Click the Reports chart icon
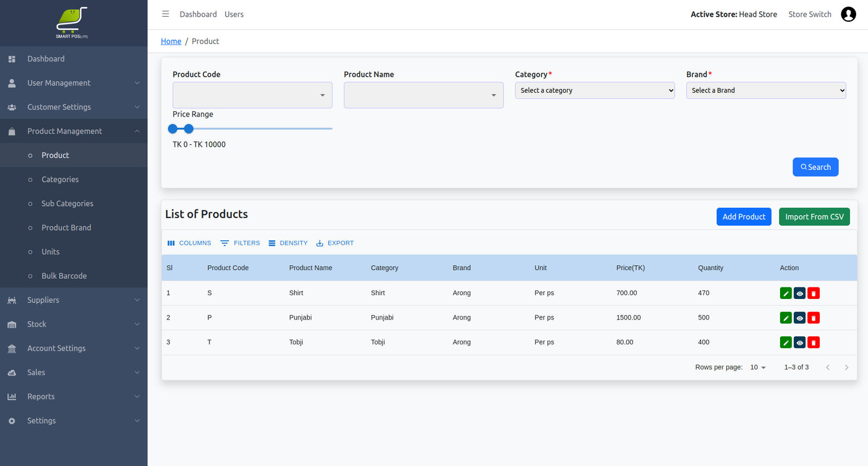The width and height of the screenshot is (868, 466). point(12,397)
